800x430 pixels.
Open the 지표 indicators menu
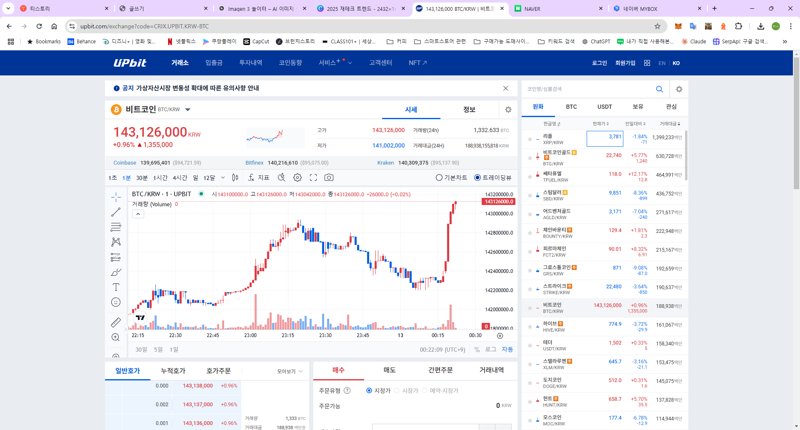[x=259, y=178]
